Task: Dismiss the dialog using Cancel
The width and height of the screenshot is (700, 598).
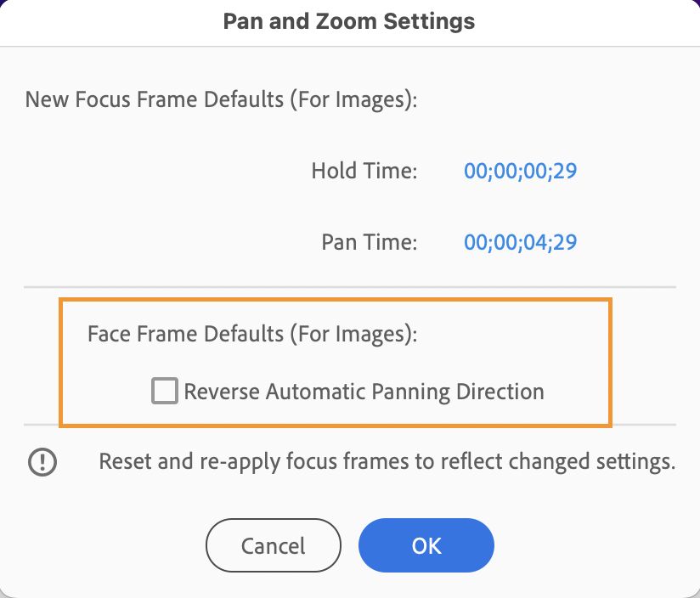Action: pyautogui.click(x=273, y=545)
